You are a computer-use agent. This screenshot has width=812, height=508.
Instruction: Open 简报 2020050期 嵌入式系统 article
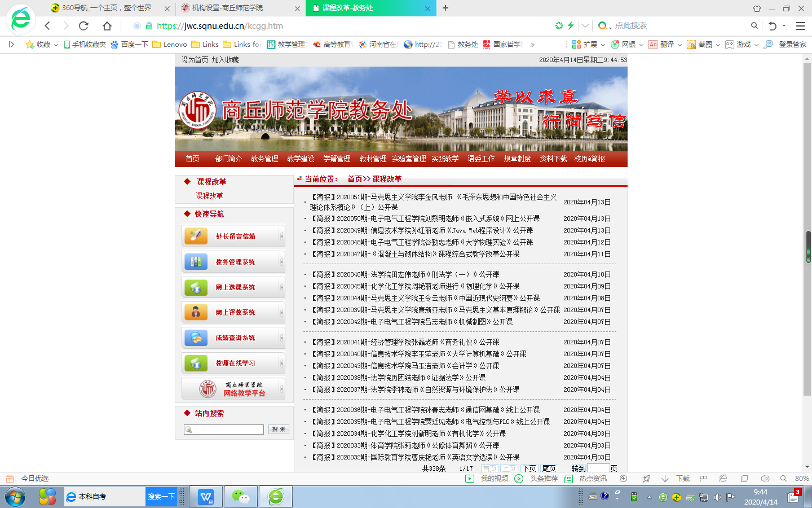pos(426,218)
